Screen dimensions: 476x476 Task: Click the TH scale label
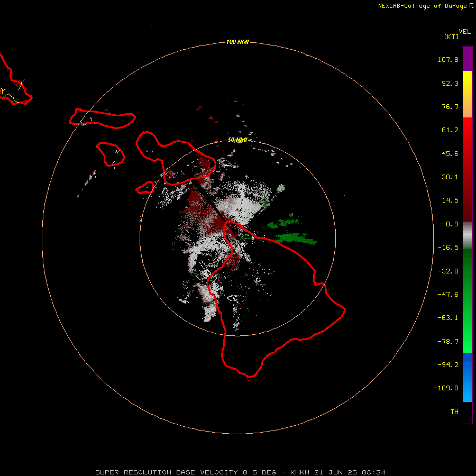tap(454, 412)
